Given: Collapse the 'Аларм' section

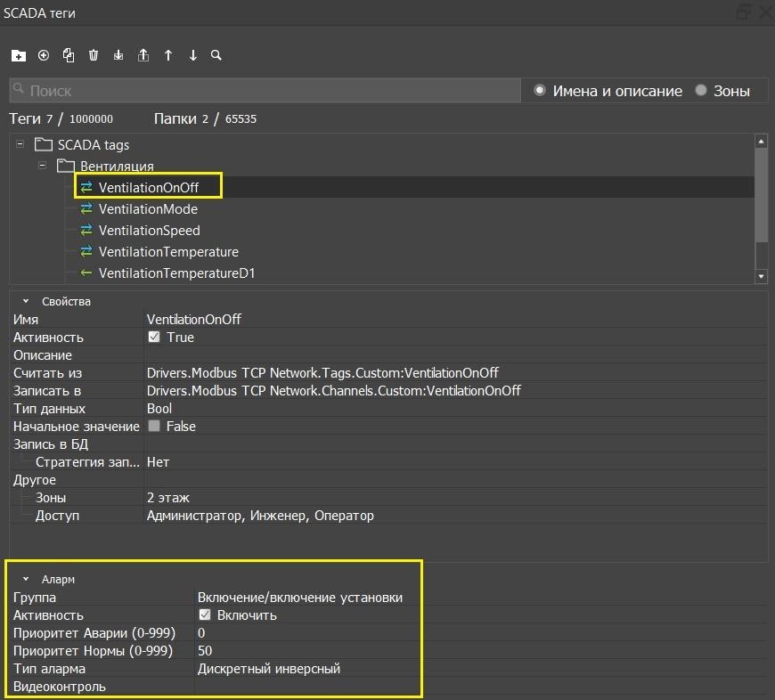Looking at the screenshot, I should pos(26,579).
